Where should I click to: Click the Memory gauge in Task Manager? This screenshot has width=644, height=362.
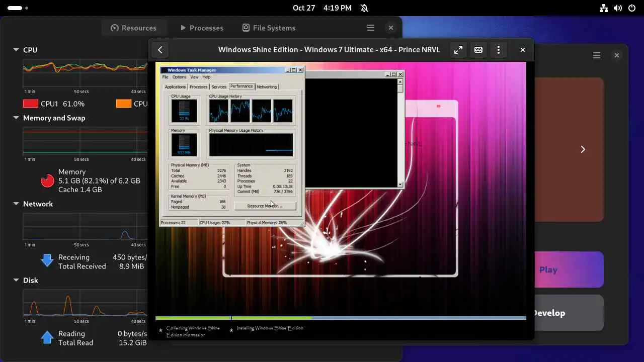pos(184,145)
